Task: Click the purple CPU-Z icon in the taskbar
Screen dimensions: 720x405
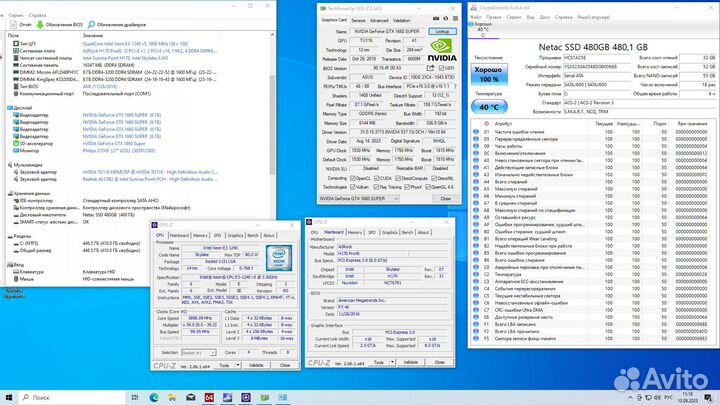Action: (246, 398)
